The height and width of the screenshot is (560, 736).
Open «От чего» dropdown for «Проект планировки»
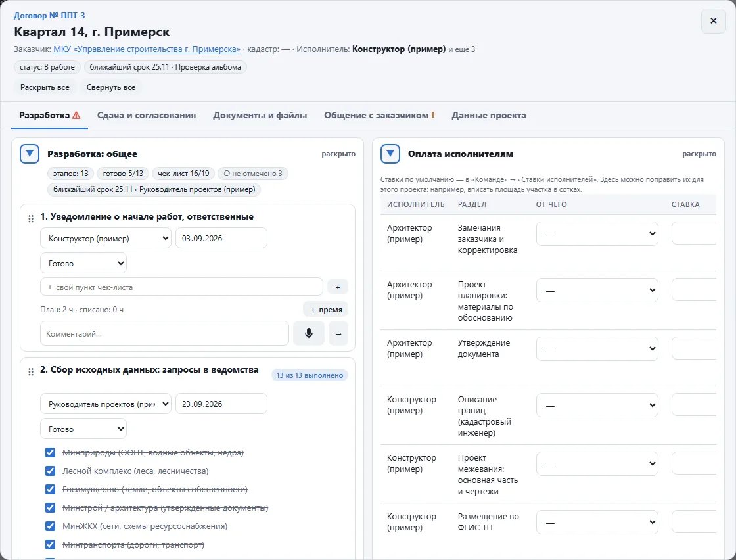[597, 290]
